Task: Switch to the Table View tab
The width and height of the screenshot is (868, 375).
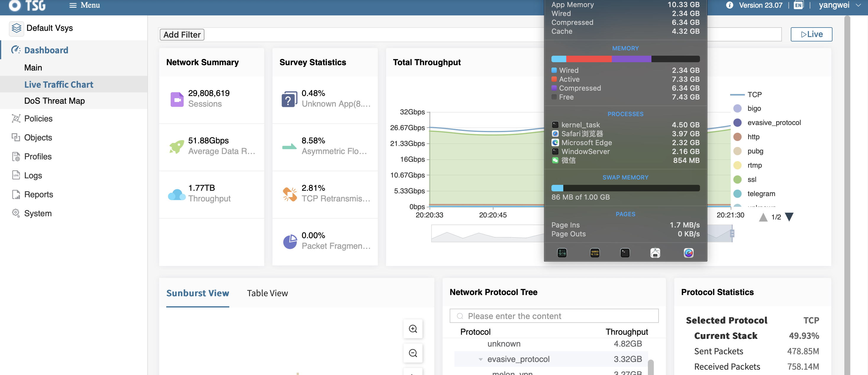Action: pyautogui.click(x=267, y=293)
